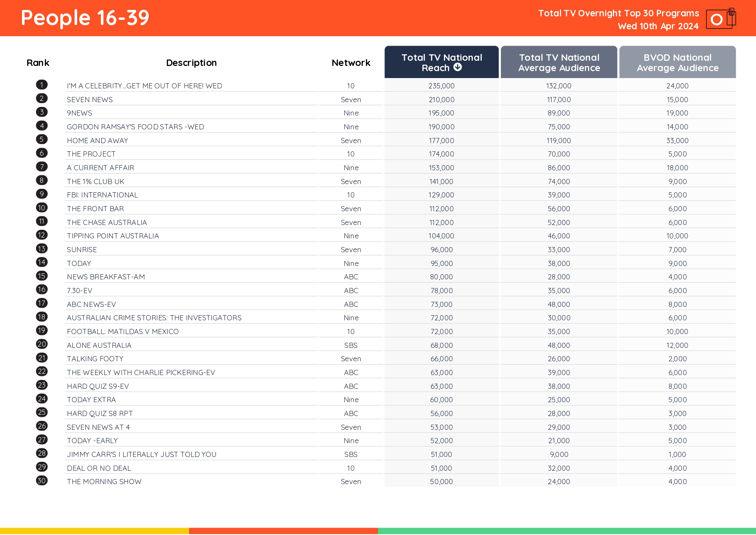Sort by Total TV National Average Audience column
Viewport: 756px width, 535px height.
(x=559, y=62)
